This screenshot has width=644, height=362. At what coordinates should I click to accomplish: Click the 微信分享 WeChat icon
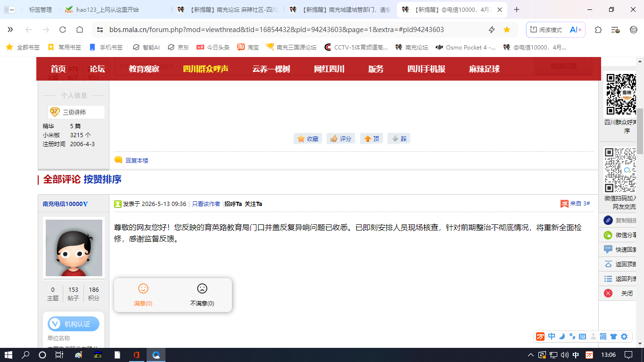click(x=608, y=235)
